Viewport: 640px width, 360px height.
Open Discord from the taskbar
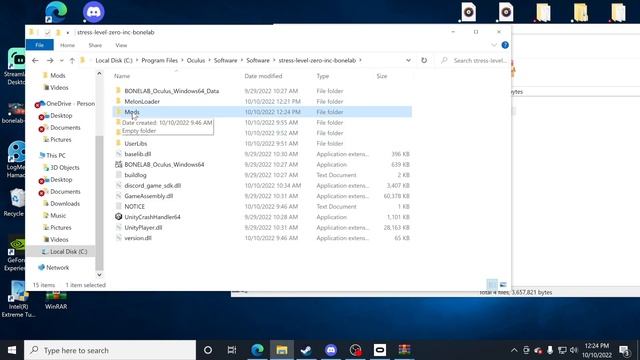(331, 350)
